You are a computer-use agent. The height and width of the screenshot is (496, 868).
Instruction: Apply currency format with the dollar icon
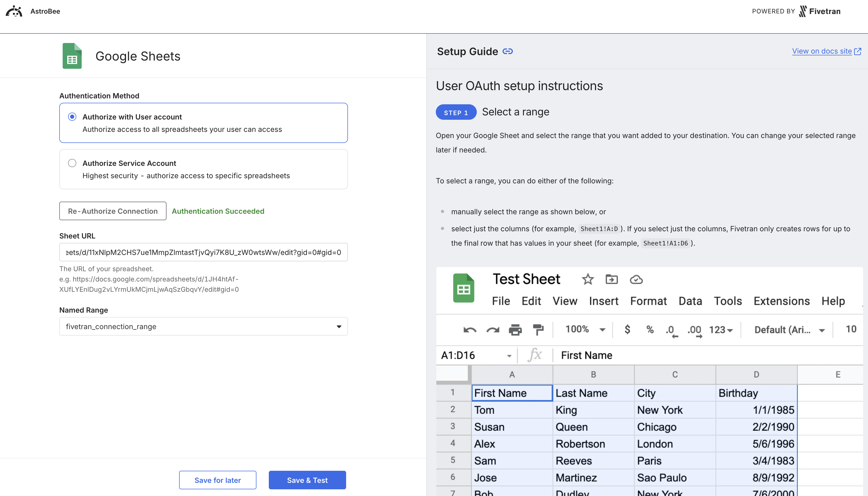(x=627, y=329)
